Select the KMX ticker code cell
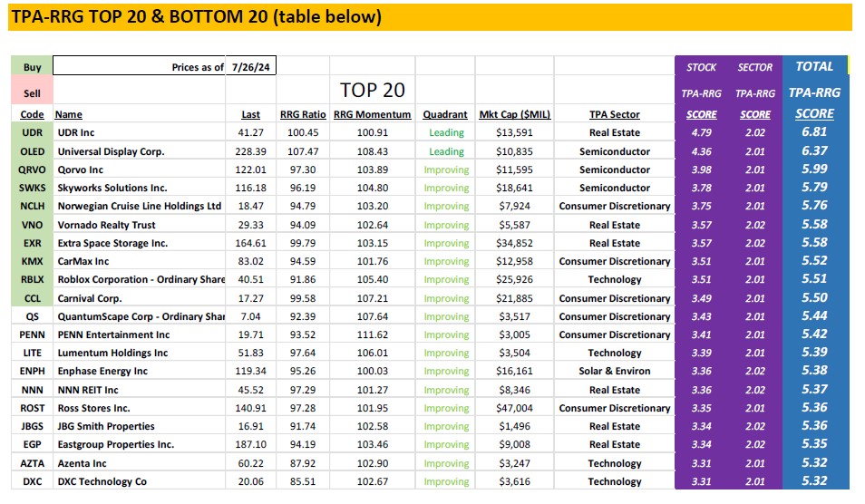Screen dimensions: 865x504 [32, 261]
